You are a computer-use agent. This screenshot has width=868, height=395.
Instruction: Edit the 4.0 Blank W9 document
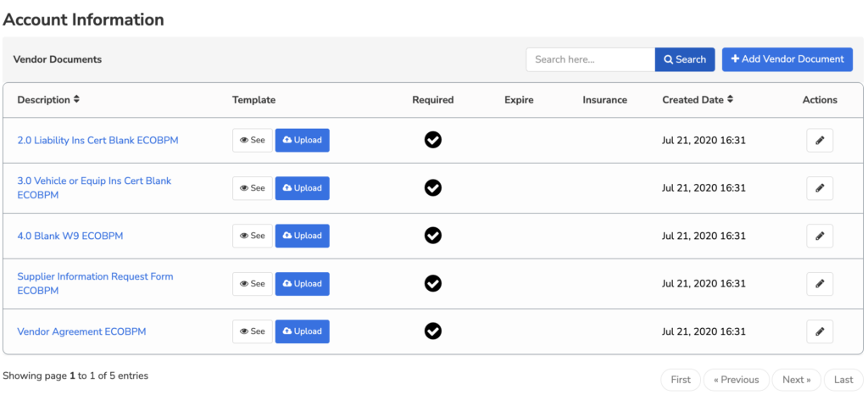click(x=820, y=236)
